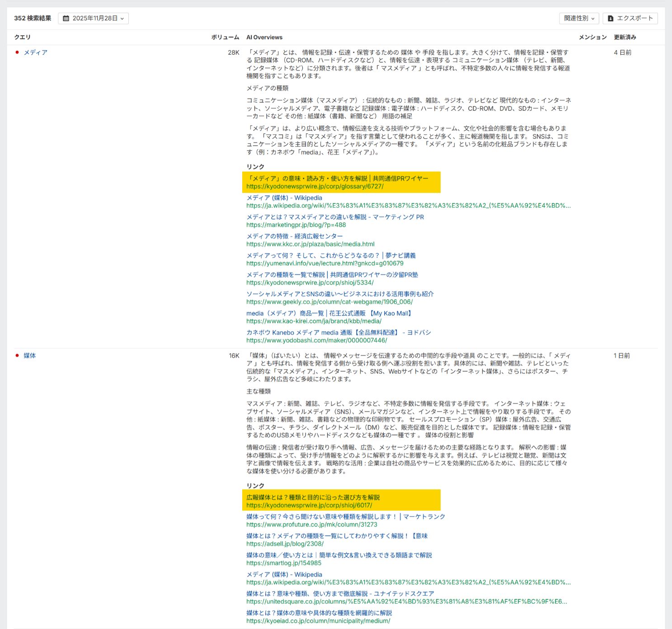
Task: Open the メディア query link
Action: pyautogui.click(x=35, y=52)
